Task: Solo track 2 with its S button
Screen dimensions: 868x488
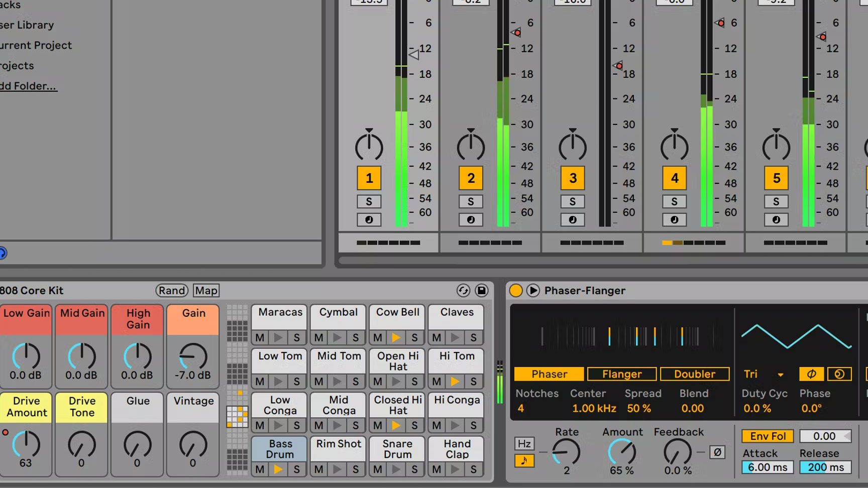Action: (x=471, y=201)
